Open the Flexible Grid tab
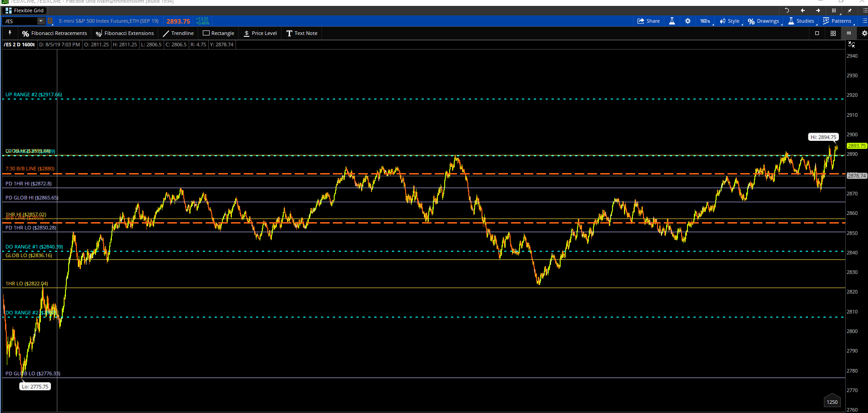Viewport: 868px width, 413px height. [25, 10]
